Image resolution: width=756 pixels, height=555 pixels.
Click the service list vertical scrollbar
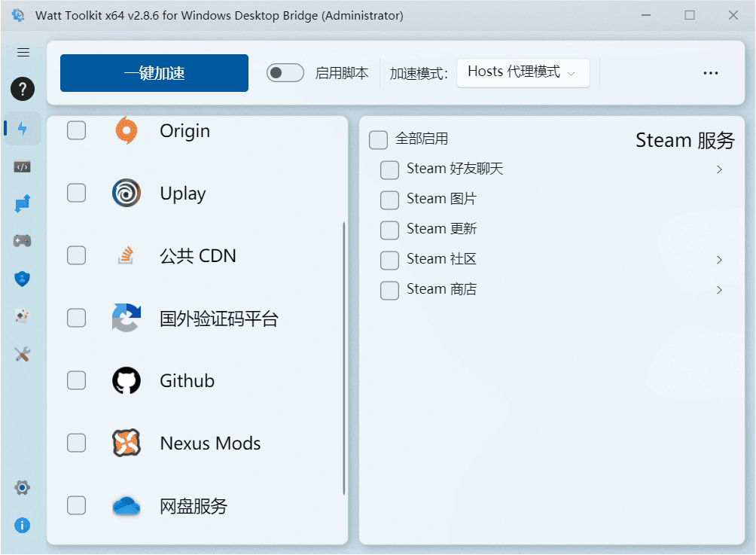point(344,358)
